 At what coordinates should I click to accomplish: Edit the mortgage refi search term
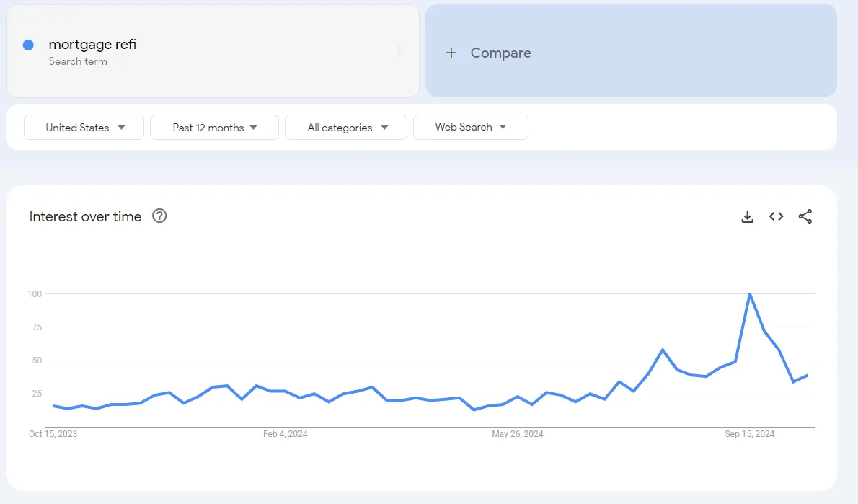[92, 45]
